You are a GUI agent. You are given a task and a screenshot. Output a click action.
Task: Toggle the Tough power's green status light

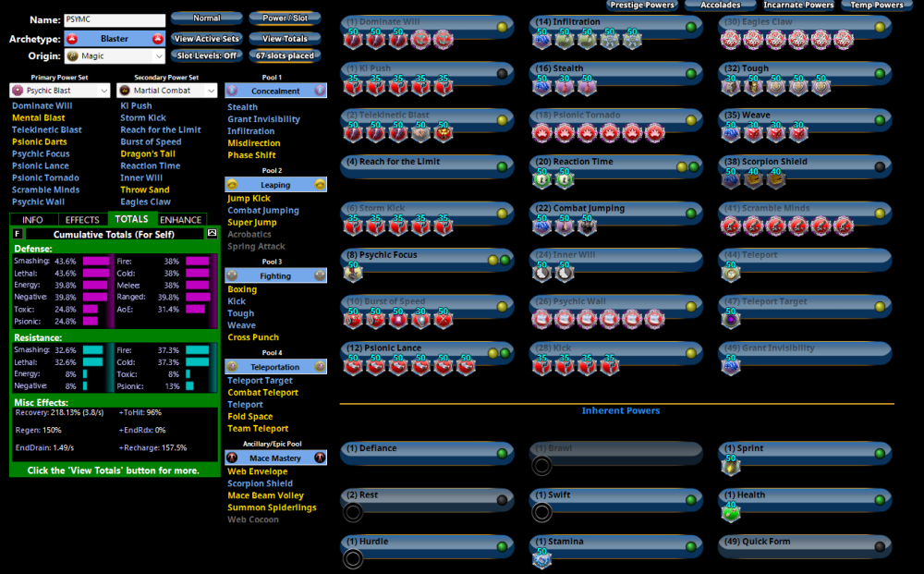pos(879,73)
